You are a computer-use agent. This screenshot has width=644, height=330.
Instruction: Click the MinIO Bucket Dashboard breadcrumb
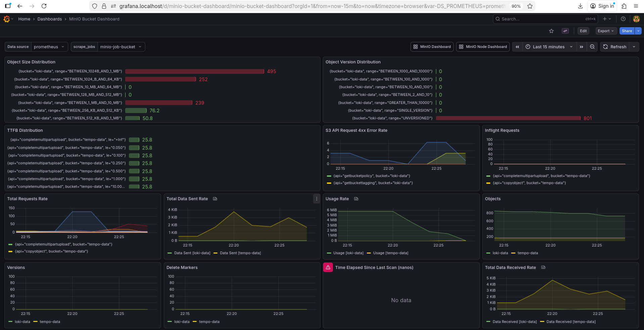click(x=94, y=19)
